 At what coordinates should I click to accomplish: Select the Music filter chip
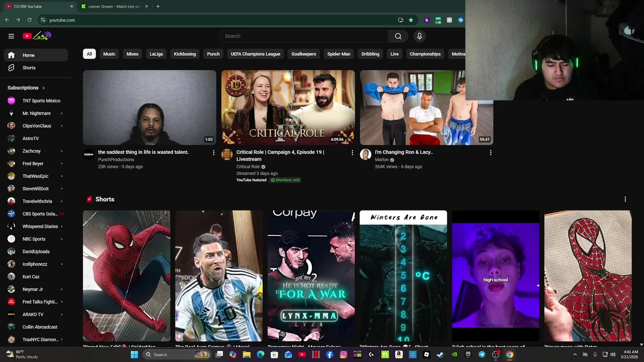coord(109,54)
